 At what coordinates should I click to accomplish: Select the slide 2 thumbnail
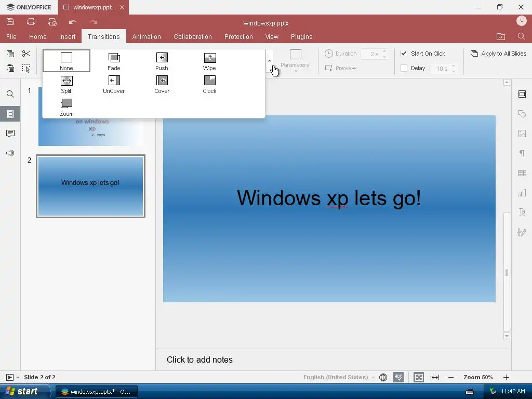(x=90, y=187)
